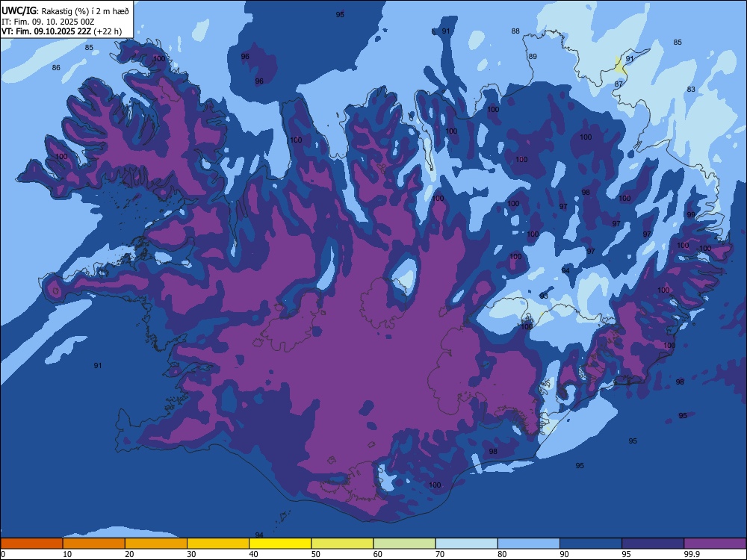
Task: Click the map value '86' off the northwest
Action: [56, 68]
